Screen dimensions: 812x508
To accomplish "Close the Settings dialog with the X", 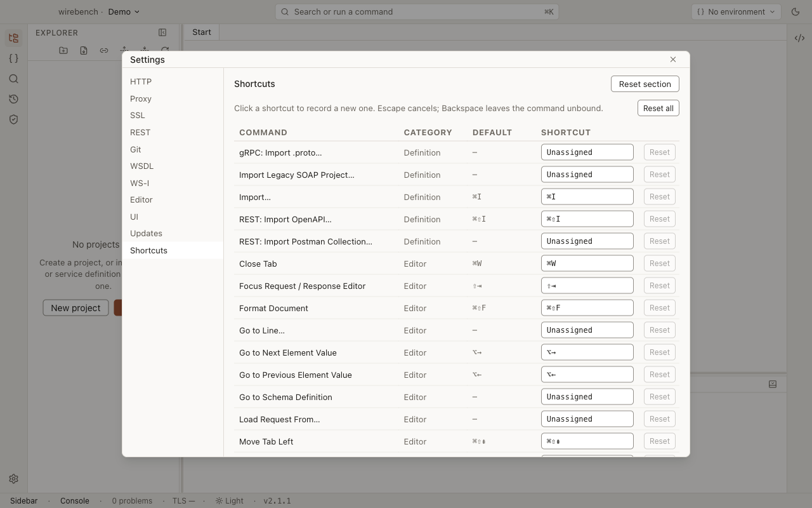I will pyautogui.click(x=673, y=60).
